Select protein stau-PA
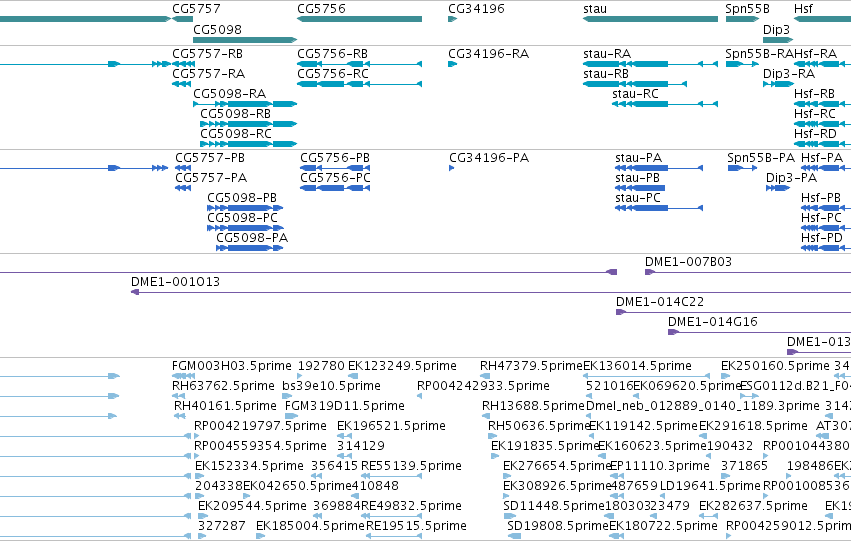851x541 pixels. point(638,158)
